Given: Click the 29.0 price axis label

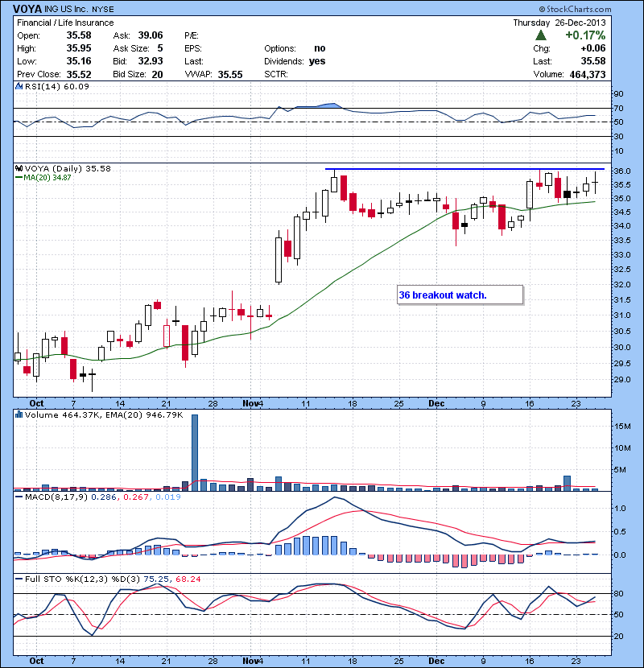Looking at the screenshot, I should pos(621,379).
